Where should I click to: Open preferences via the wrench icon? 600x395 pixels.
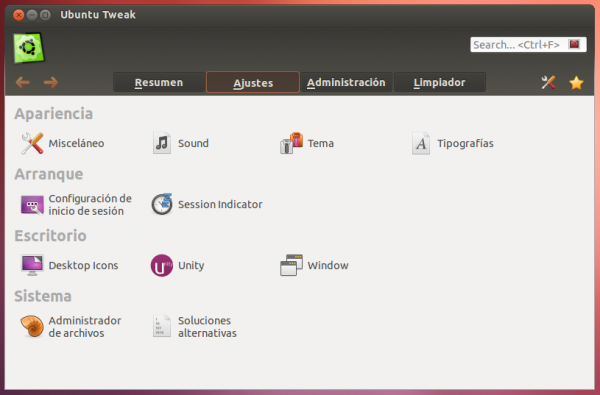[x=548, y=82]
